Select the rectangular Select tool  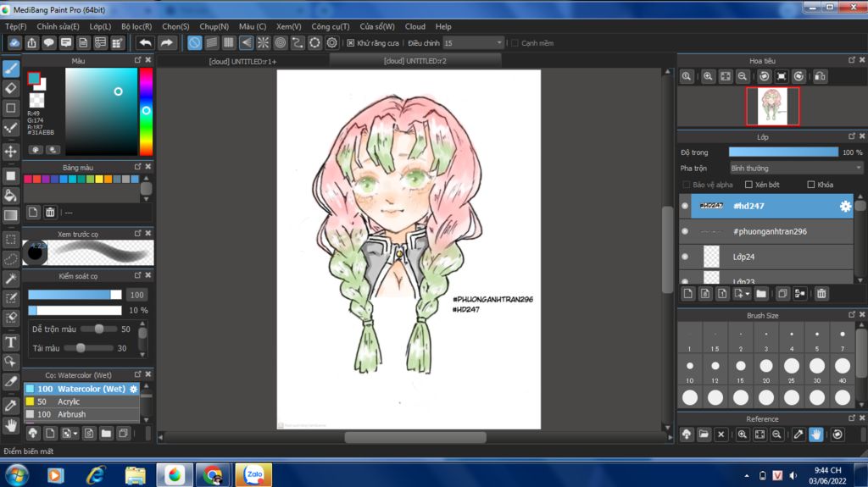(x=11, y=239)
